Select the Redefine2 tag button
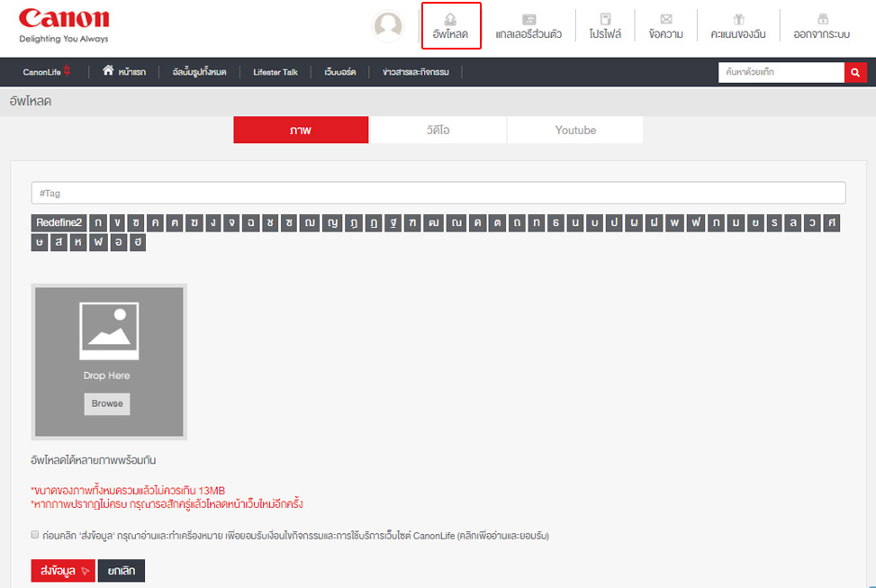Image resolution: width=876 pixels, height=588 pixels. point(59,222)
